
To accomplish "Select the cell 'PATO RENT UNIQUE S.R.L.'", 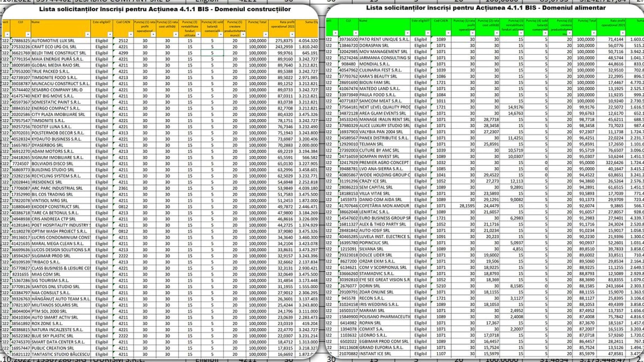I will click(384, 39).
